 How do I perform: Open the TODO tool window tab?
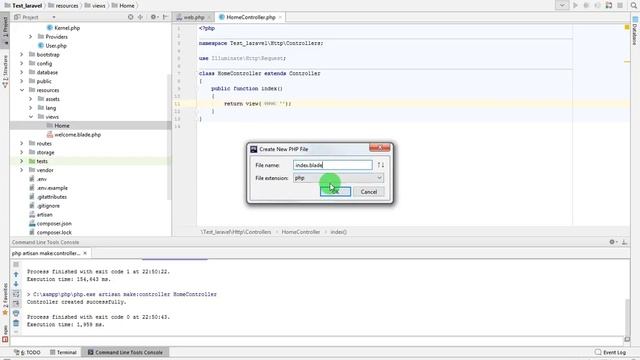[27, 352]
